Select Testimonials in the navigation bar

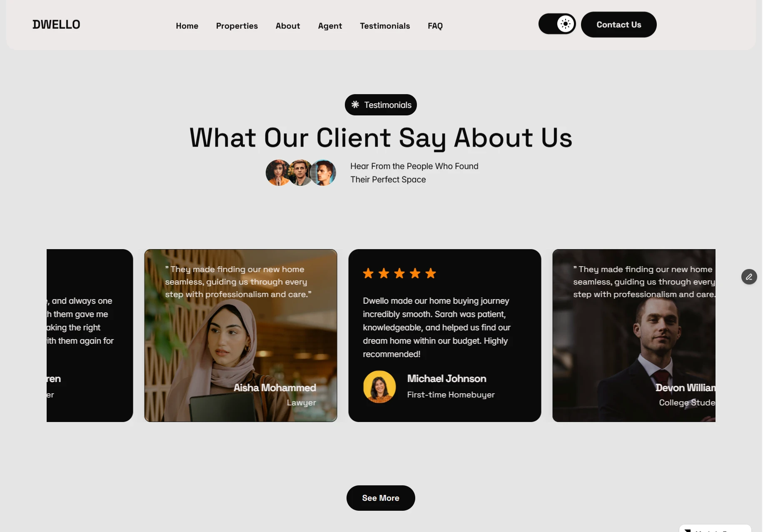(385, 26)
